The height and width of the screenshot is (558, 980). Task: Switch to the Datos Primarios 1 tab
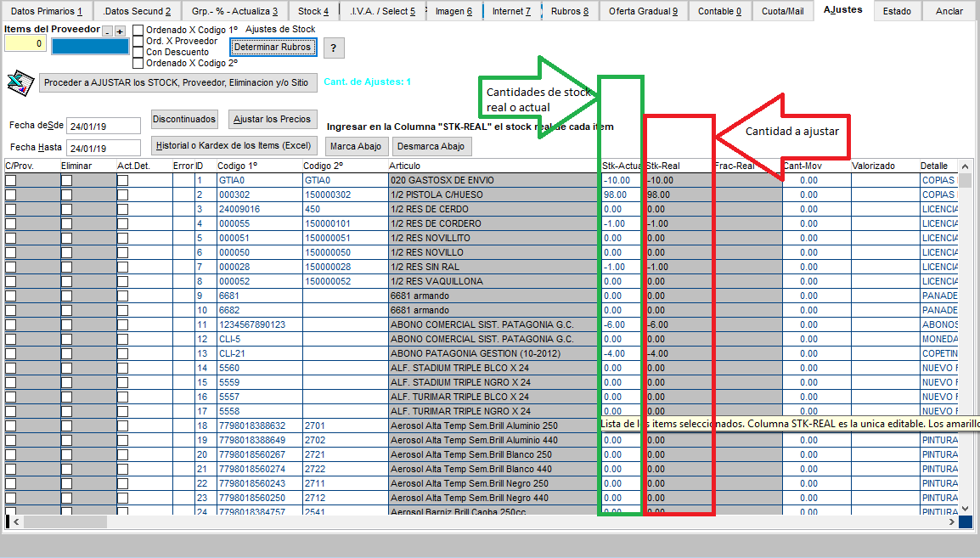pos(47,11)
